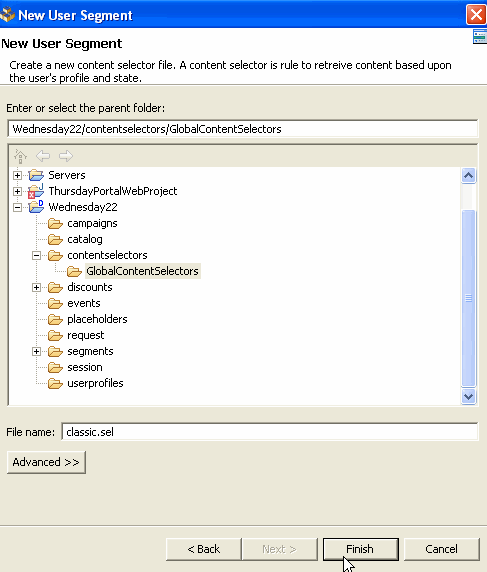Click the request folder icon
The height and width of the screenshot is (572, 487).
tap(55, 335)
